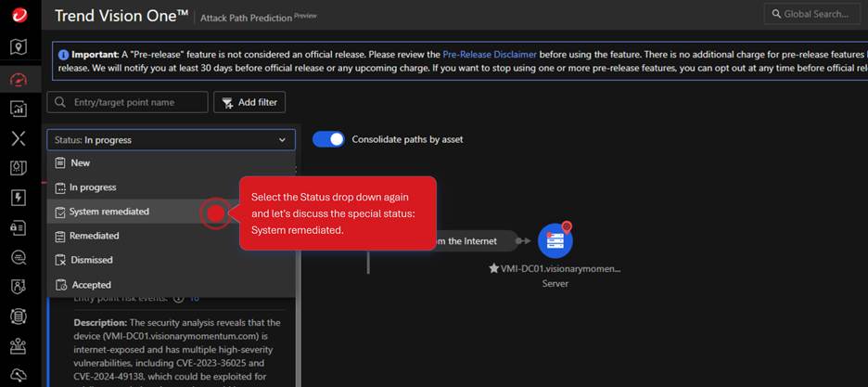
Task: Open the sidebar icon below the crossed lines
Action: coord(19,168)
